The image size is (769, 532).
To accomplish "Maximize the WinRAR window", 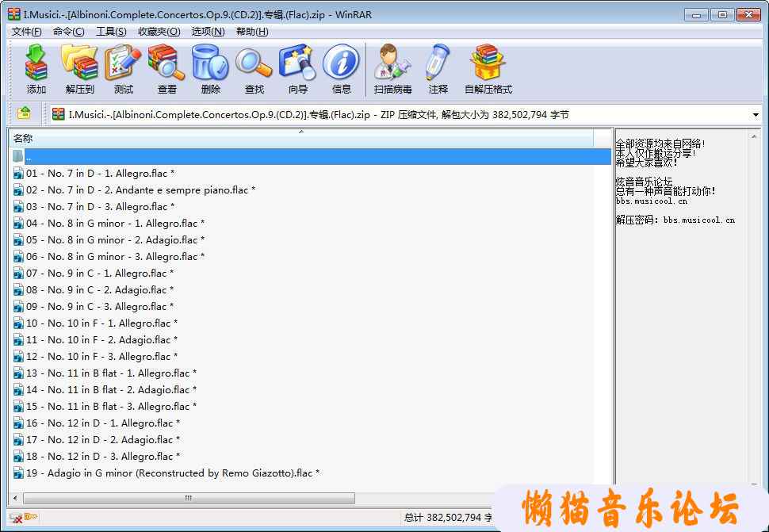I will pyautogui.click(x=722, y=15).
